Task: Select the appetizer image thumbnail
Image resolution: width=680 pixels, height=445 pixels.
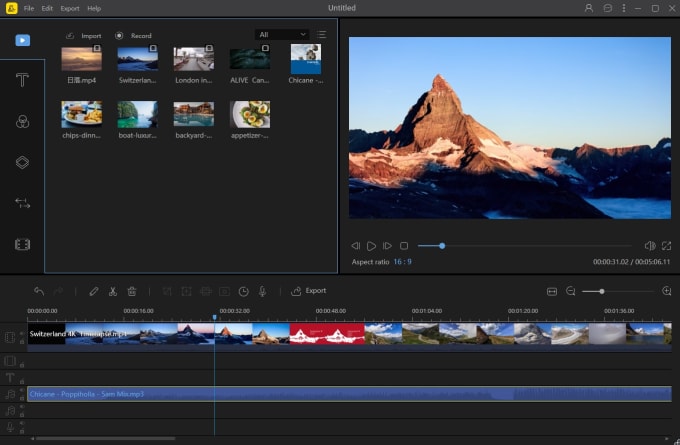Action: [250, 115]
